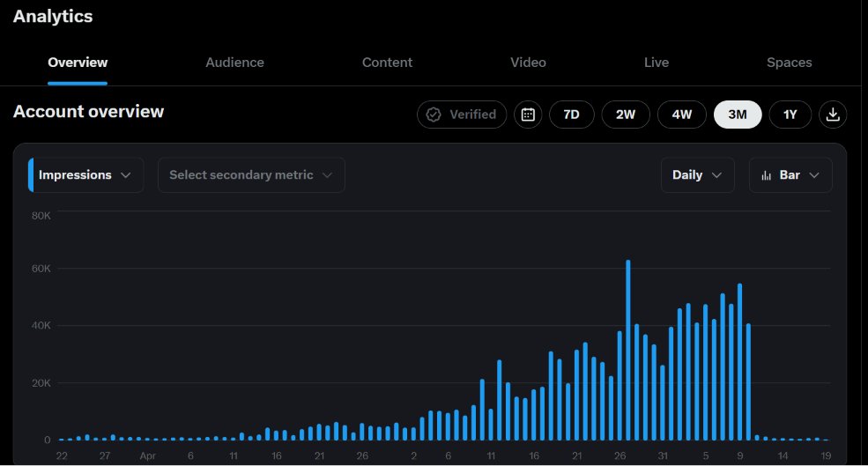Screen dimensions: 868x466
Task: Switch to 1Y time range
Action: (x=790, y=115)
